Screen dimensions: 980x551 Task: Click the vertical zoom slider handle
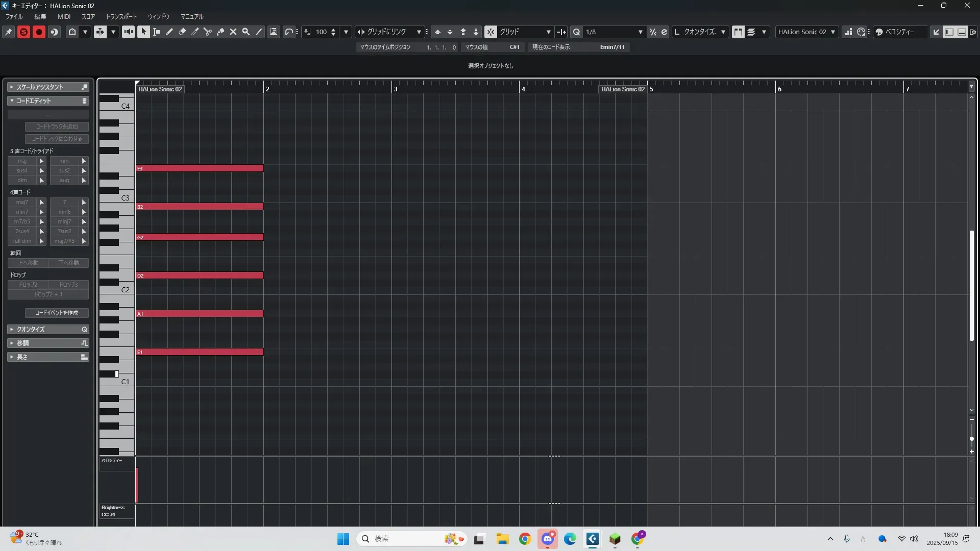pos(971,439)
